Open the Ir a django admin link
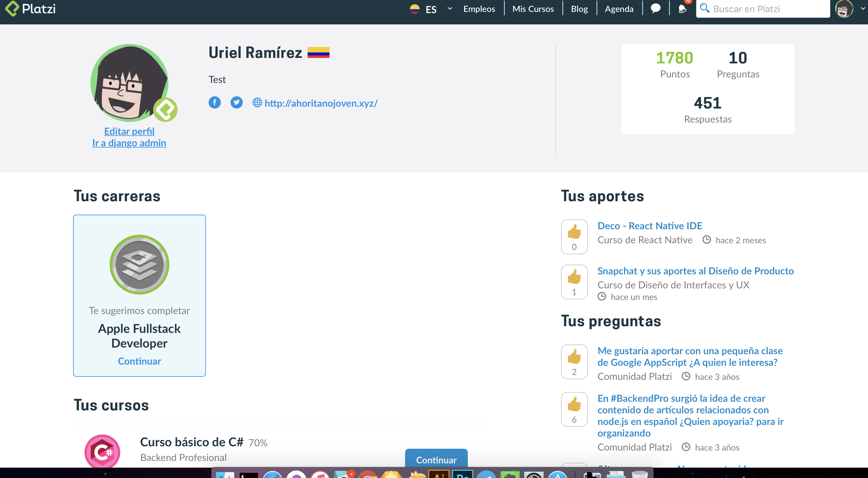868x478 pixels. pos(129,143)
